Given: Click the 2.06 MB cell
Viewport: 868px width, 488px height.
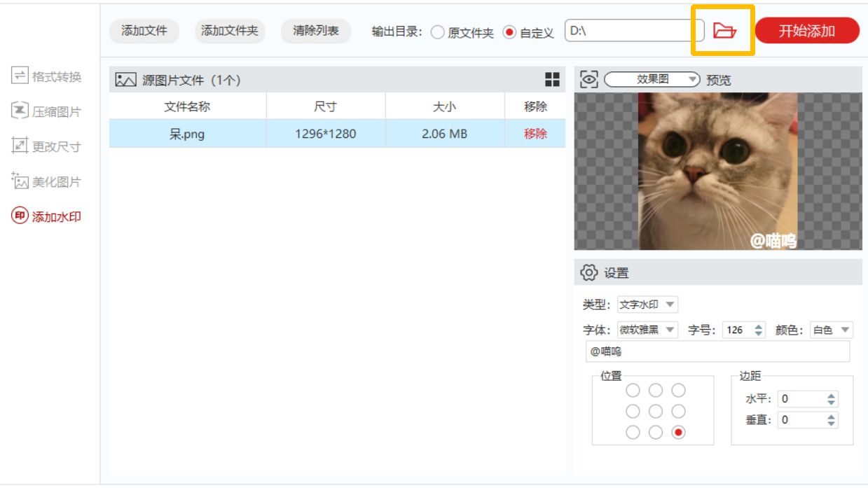Looking at the screenshot, I should [x=445, y=134].
